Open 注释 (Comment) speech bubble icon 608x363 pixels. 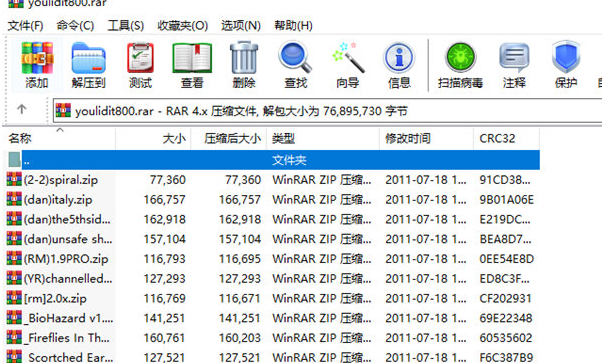(514, 58)
